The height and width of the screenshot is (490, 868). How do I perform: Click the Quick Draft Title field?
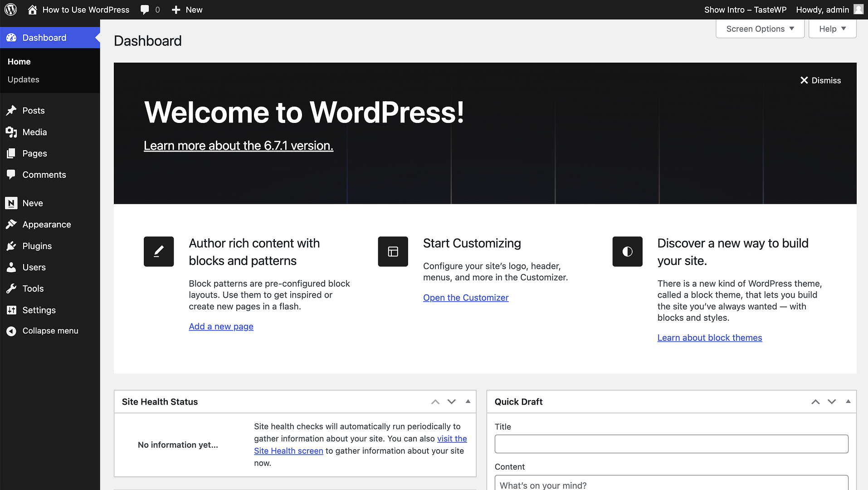pyautogui.click(x=672, y=444)
